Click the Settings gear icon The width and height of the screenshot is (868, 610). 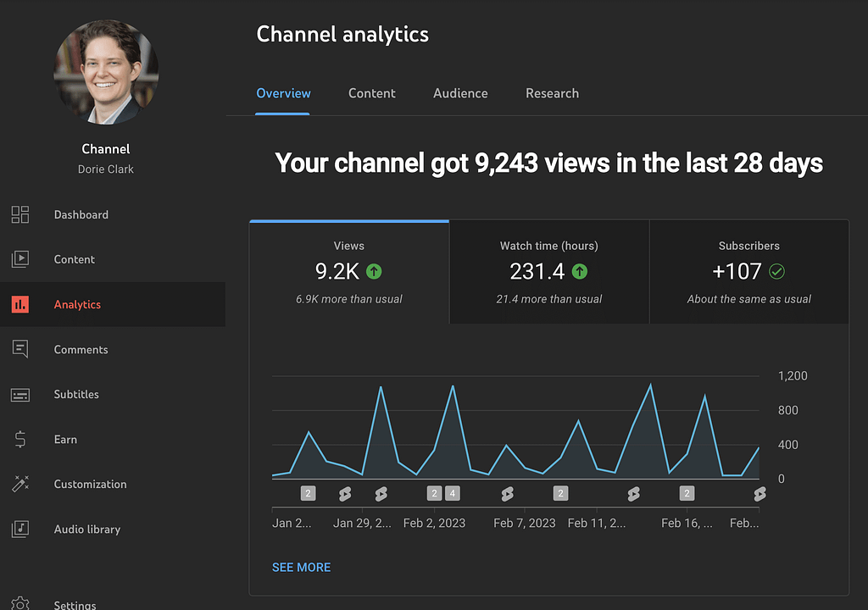[20, 604]
